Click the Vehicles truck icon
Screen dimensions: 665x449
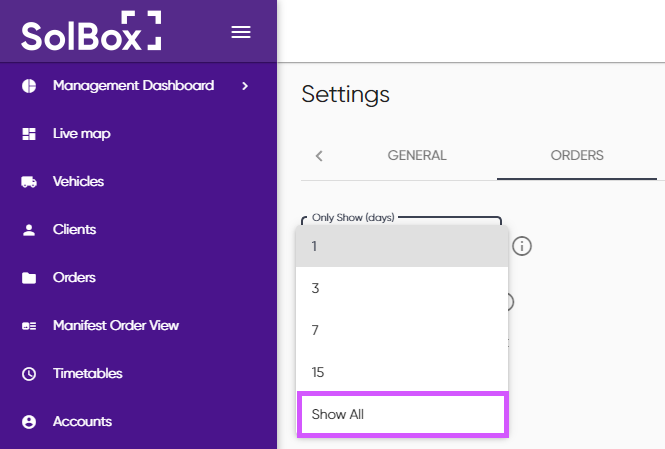pyautogui.click(x=29, y=182)
